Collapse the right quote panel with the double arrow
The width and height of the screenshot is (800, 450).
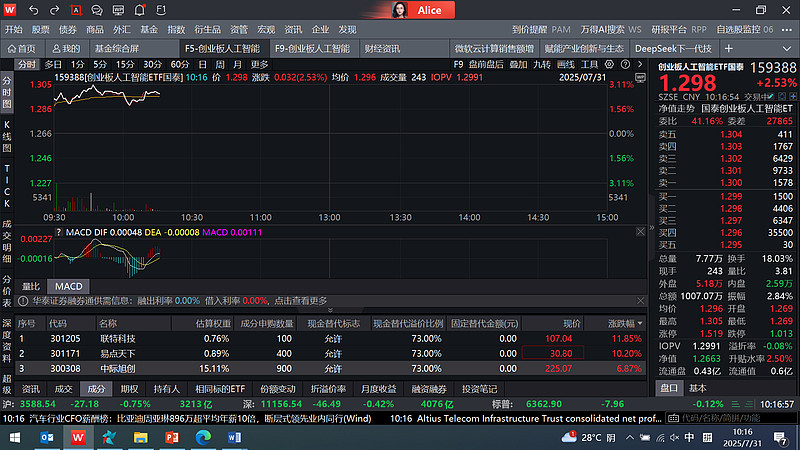652,228
